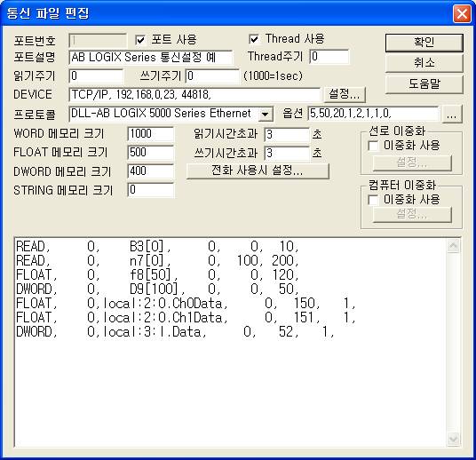Click the scroll up arrow in text area
This screenshot has width=476, height=460.
[x=454, y=246]
